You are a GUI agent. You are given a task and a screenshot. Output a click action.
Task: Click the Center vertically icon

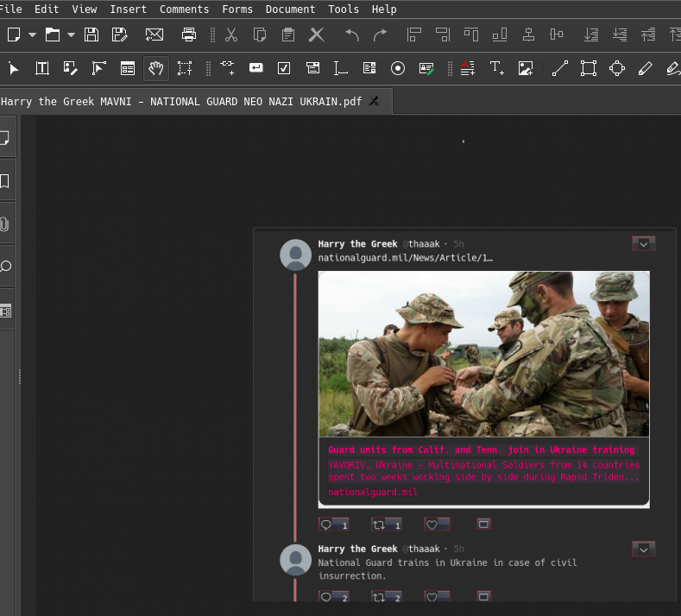point(557,35)
